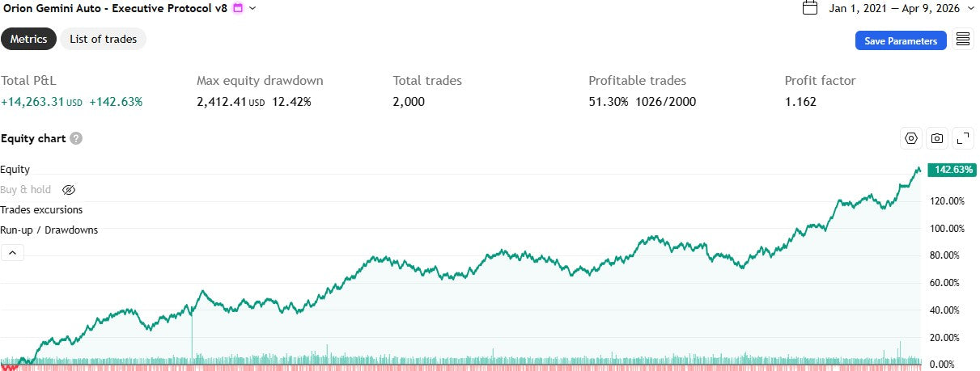The height and width of the screenshot is (371, 980).
Task: Expand the date range dropdown arrow
Action: click(x=971, y=8)
